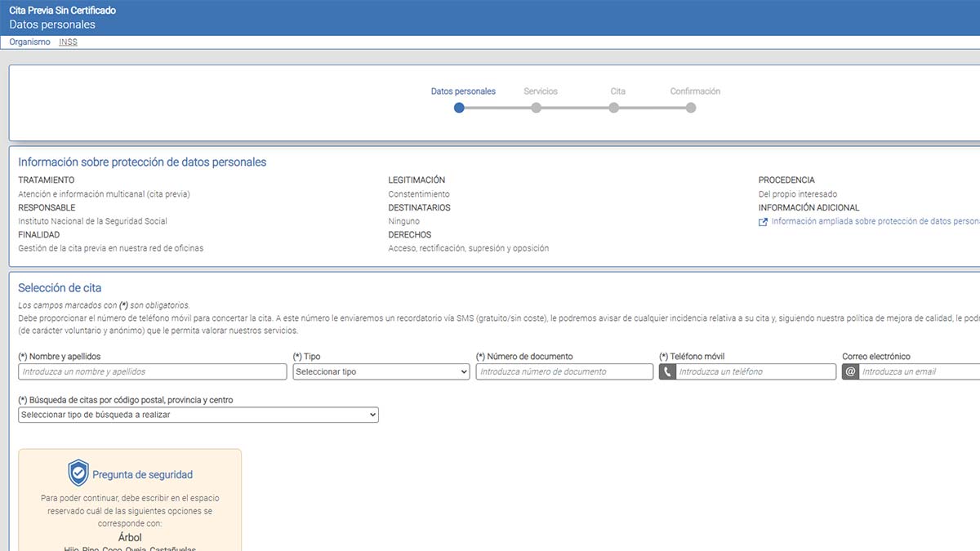980x551 pixels.
Task: Switch to the Confirmación step label
Action: pos(695,91)
